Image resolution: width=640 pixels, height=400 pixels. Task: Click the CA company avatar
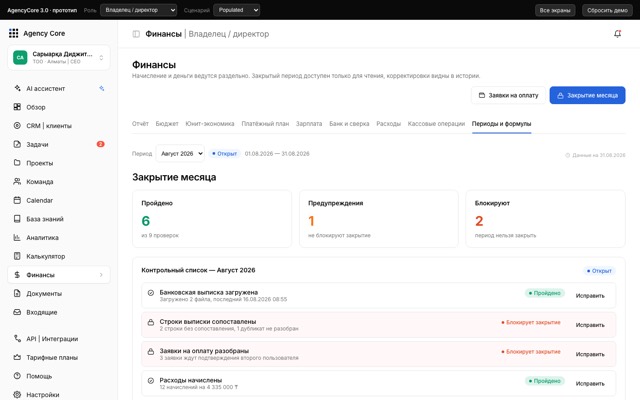pyautogui.click(x=20, y=58)
